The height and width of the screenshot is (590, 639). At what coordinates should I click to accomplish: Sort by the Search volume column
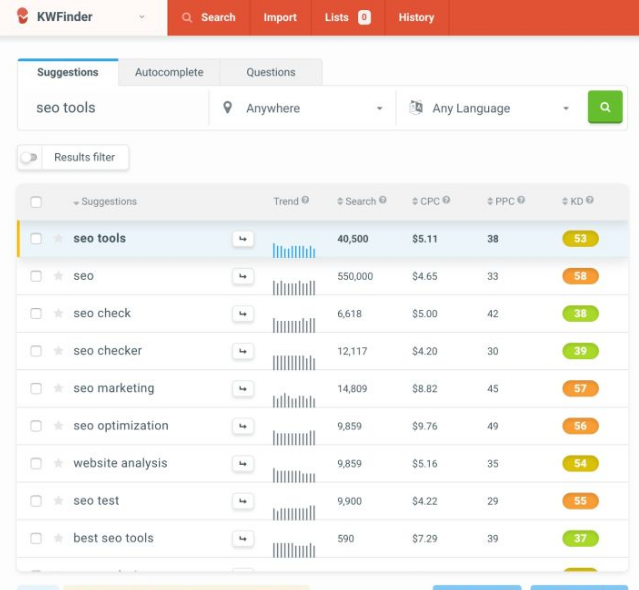[x=357, y=201]
